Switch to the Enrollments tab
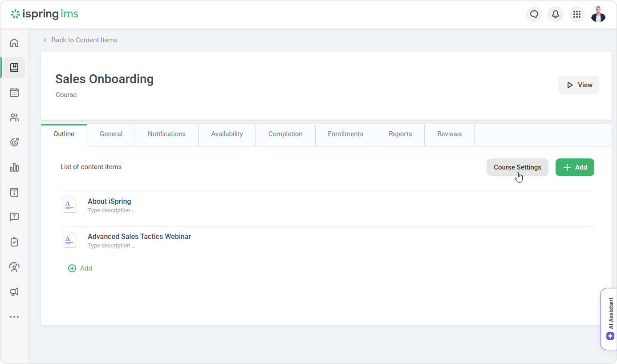617x364 pixels. 345,134
